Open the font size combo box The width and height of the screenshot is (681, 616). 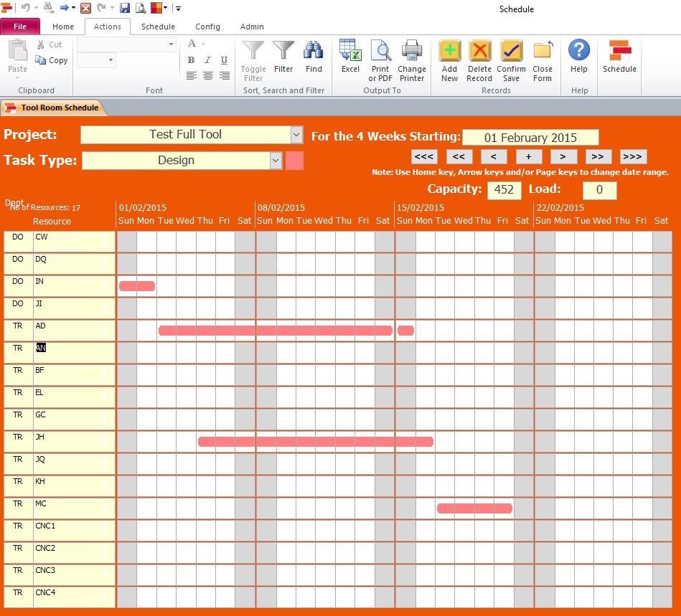point(96,60)
